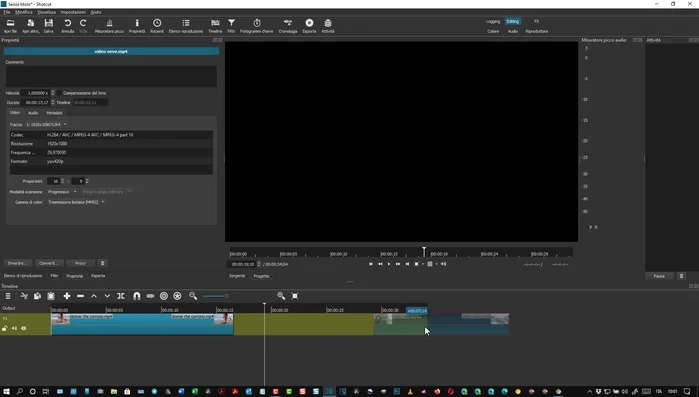Image resolution: width=699 pixels, height=397 pixels.
Task: Click the Inverti button
Action: pyautogui.click(x=18, y=263)
